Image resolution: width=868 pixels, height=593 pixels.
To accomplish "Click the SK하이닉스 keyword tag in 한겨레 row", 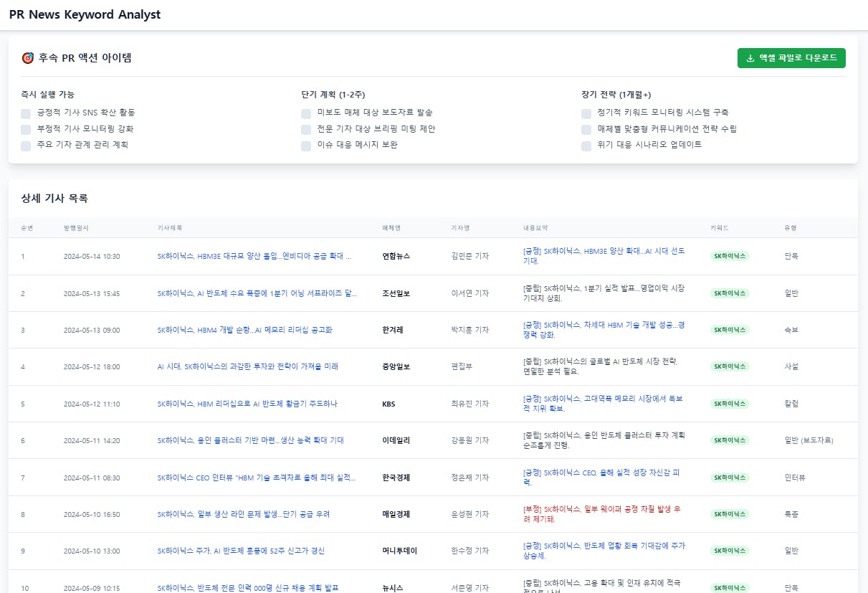I will coord(730,330).
